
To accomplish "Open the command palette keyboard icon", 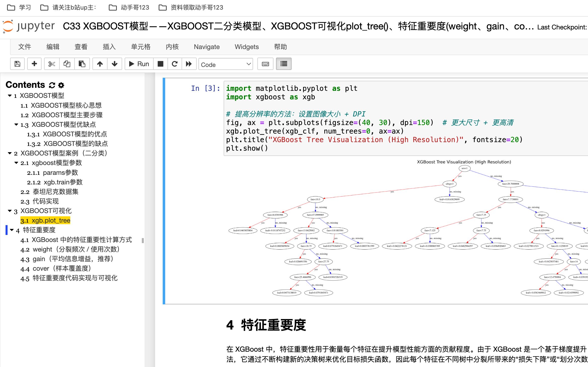I will pos(265,64).
